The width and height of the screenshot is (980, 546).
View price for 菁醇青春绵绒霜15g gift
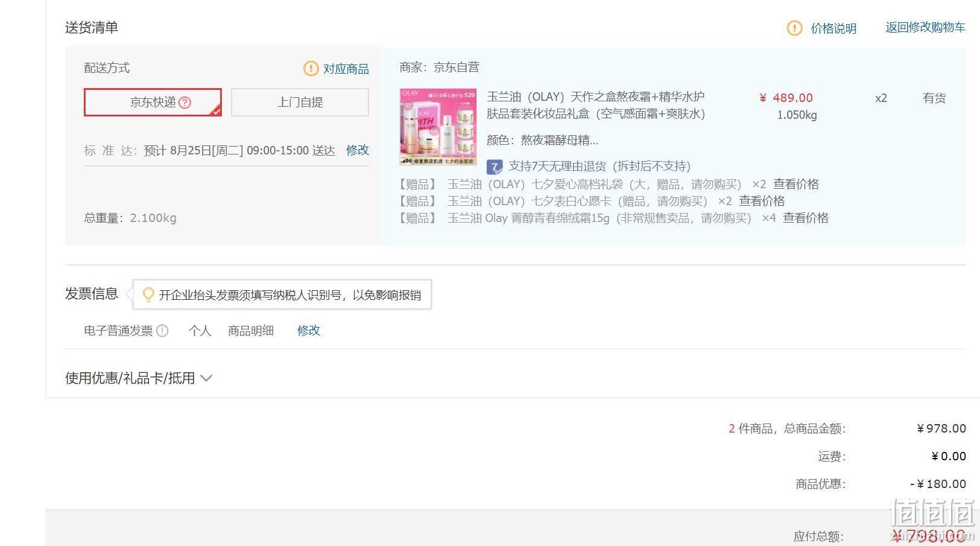tap(806, 218)
